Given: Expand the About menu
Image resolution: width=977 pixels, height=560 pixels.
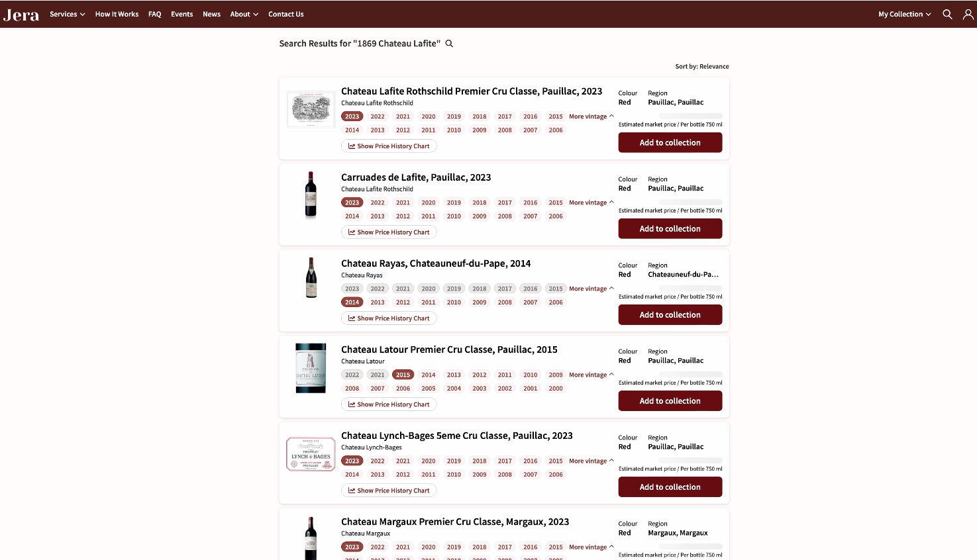Looking at the screenshot, I should [x=244, y=14].
